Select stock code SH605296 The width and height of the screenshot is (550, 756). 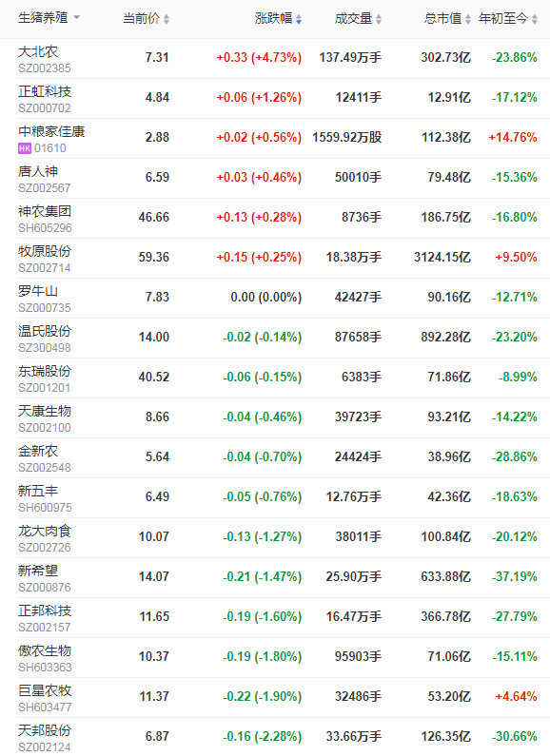45,228
